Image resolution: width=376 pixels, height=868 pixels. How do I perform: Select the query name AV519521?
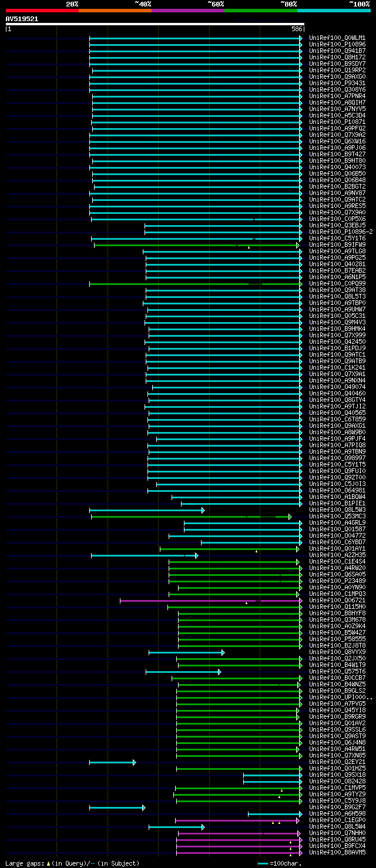pyautogui.click(x=22, y=19)
